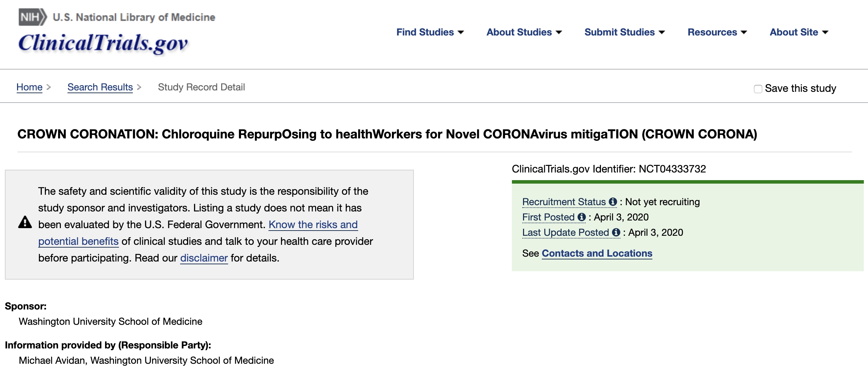Image resolution: width=868 pixels, height=370 pixels.
Task: Click the Recruitment Status info icon
Action: click(613, 202)
